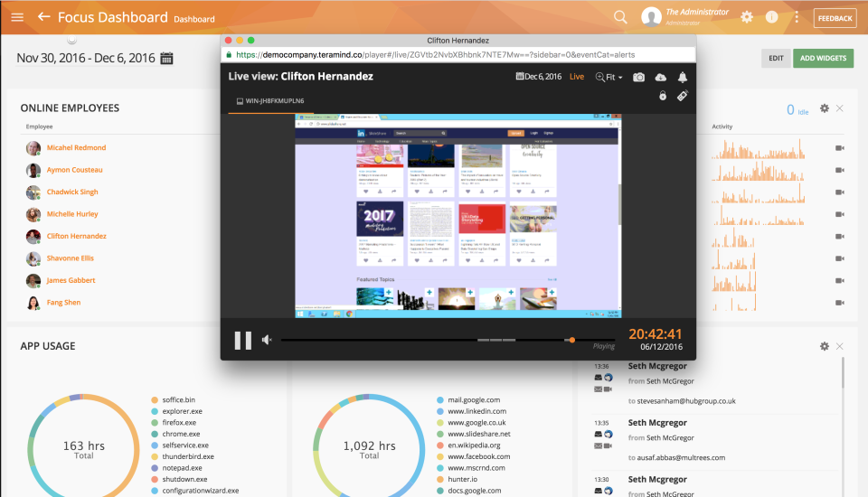Screen dimensions: 868x497
Task: Open the calendar icon beside dashboard date range
Action: (x=166, y=59)
